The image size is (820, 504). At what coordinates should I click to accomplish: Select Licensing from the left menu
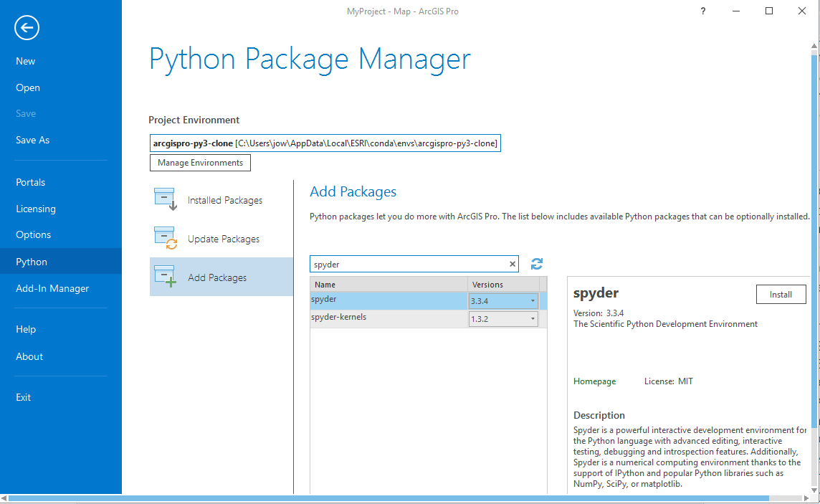click(x=36, y=209)
